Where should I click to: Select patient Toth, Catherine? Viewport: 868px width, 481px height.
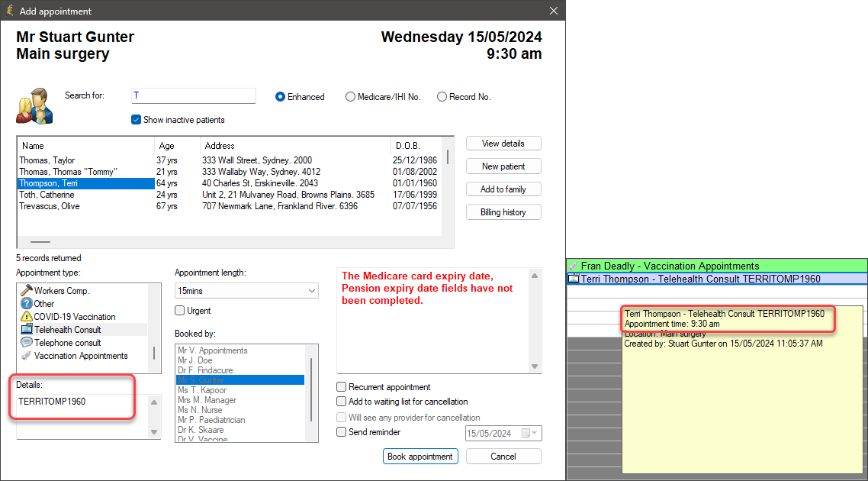pos(230,195)
